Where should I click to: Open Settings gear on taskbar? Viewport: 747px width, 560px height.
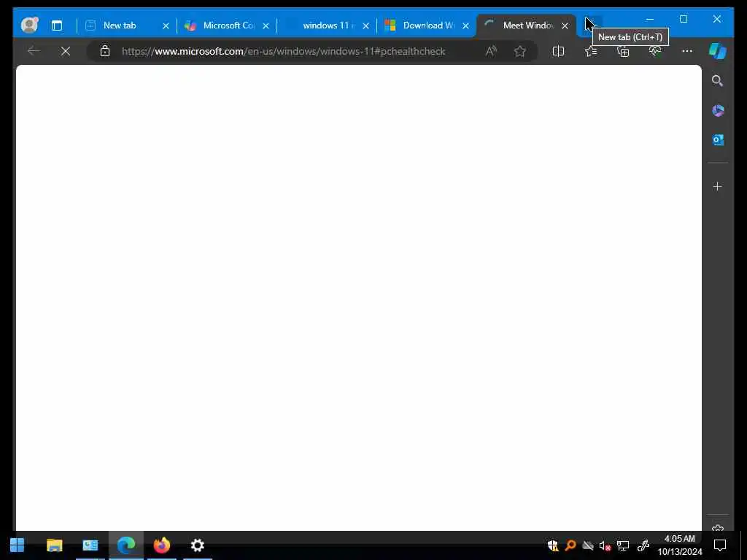click(197, 545)
